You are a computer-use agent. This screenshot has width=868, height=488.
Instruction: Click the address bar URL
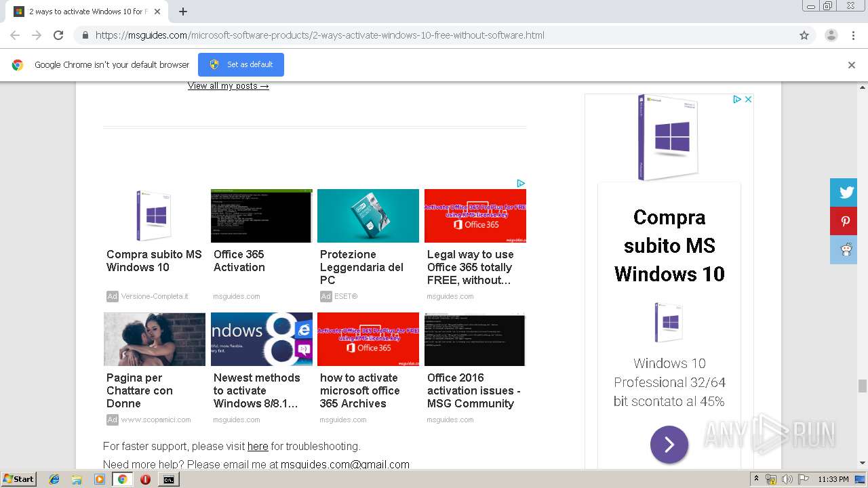click(320, 35)
